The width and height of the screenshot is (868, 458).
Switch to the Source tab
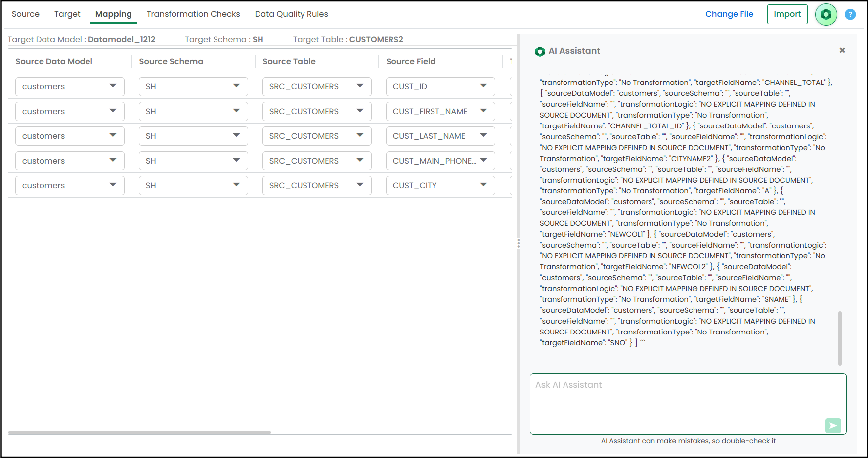26,14
